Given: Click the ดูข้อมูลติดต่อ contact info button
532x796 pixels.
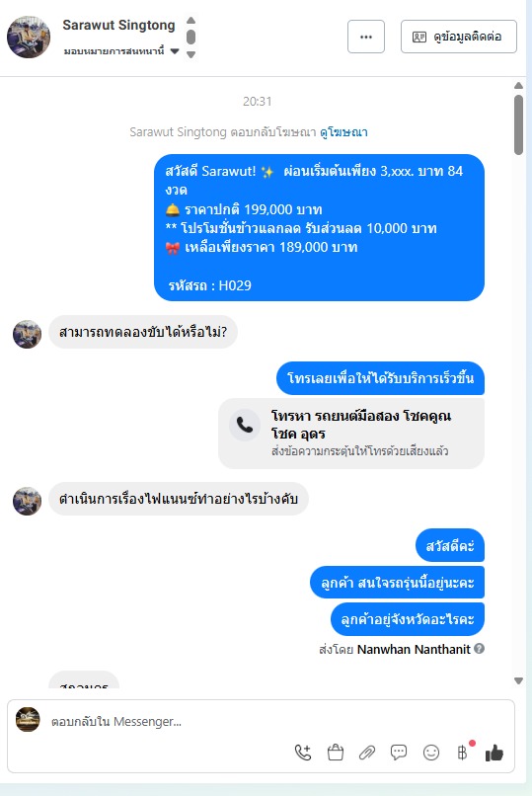Looking at the screenshot, I should 459,37.
